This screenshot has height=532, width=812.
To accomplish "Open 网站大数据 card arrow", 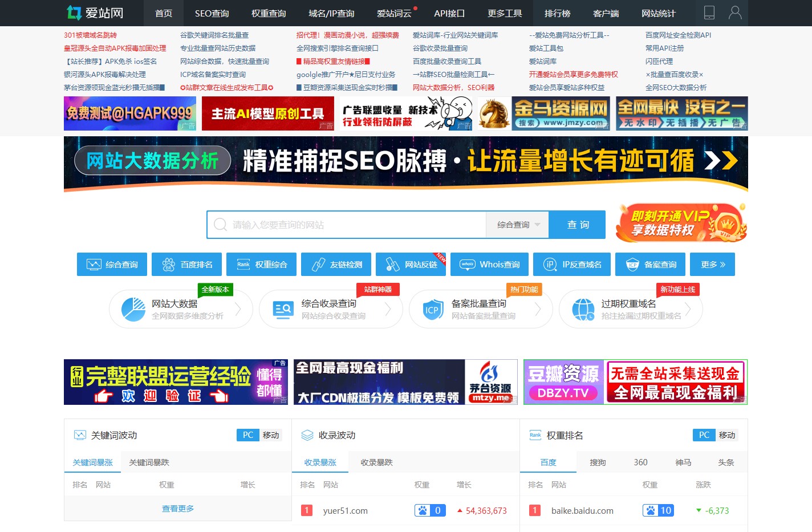I will point(238,309).
